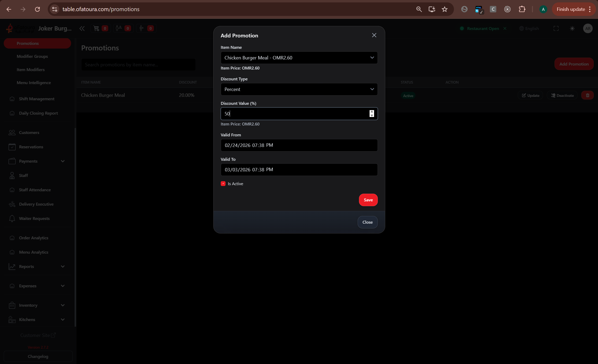Open the Item Name dropdown
Viewport: 598px width, 364px height.
coord(299,58)
